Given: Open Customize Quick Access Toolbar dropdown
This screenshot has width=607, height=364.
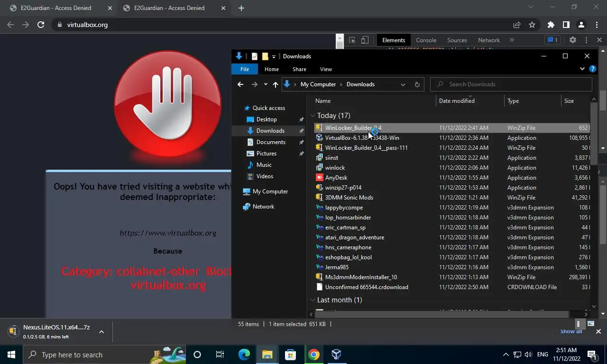Looking at the screenshot, I should click(x=274, y=57).
